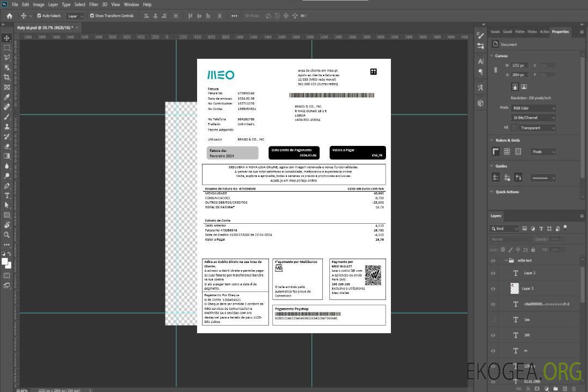Toggle the layer filter on/off switch
This screenshot has height=392, width=588.
point(565,228)
